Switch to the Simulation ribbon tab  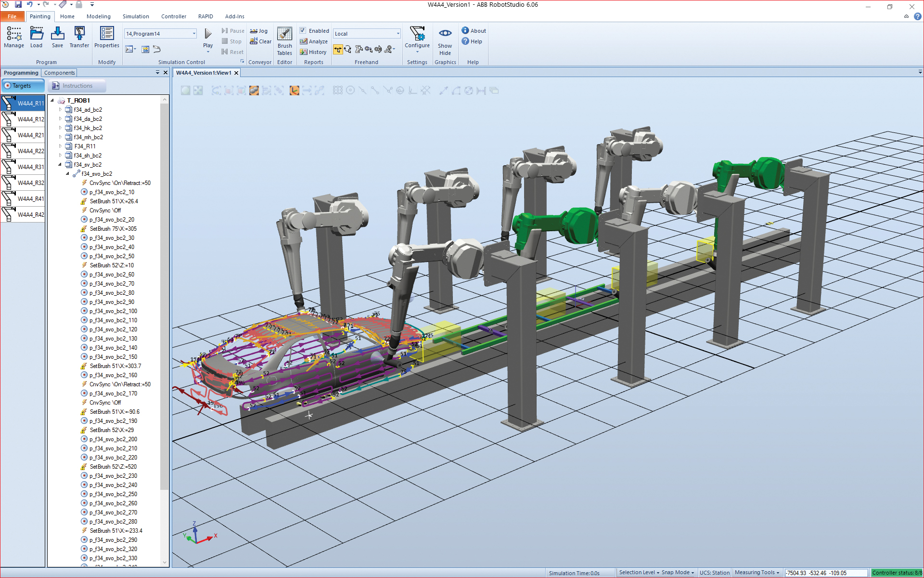[x=136, y=16]
